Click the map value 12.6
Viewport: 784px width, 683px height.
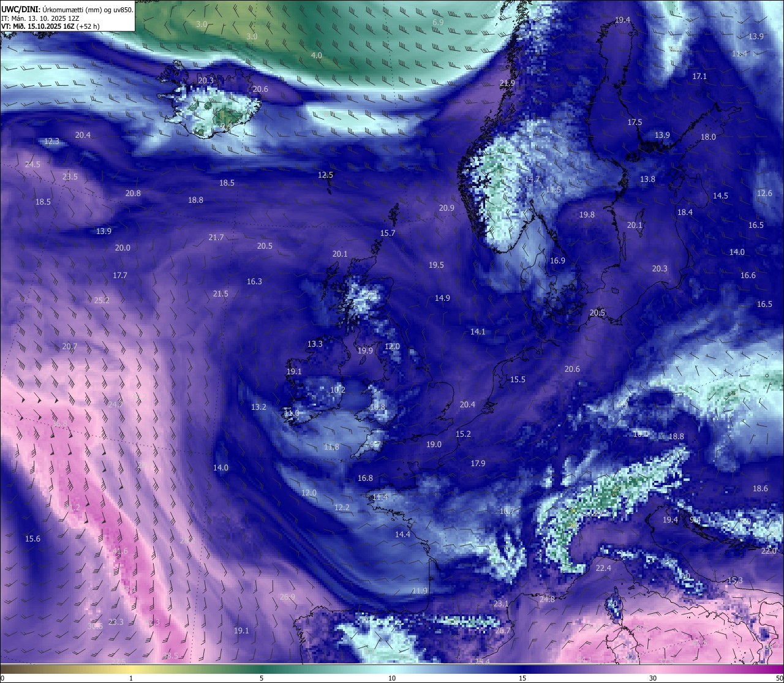[x=764, y=193]
